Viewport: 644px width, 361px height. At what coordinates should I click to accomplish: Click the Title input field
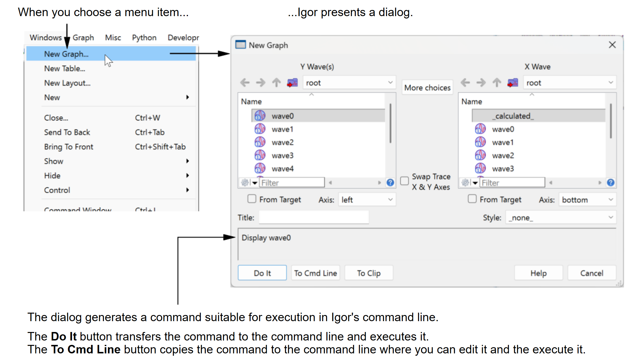click(314, 217)
